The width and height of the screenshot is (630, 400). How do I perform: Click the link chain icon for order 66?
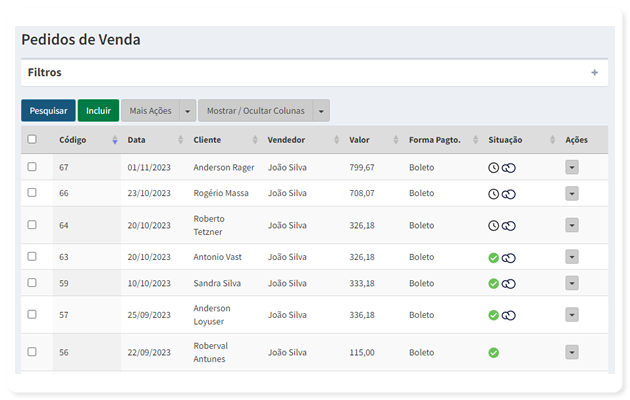[x=509, y=194]
